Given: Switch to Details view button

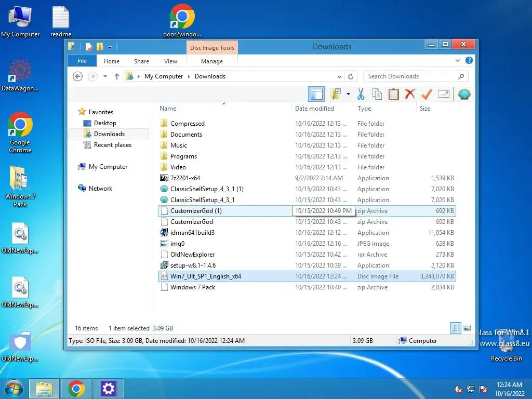Looking at the screenshot, I should [456, 328].
